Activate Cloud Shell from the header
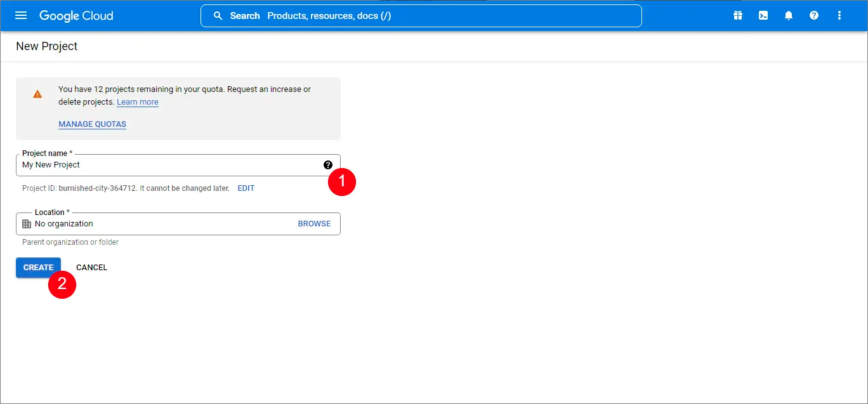This screenshot has height=404, width=868. pyautogui.click(x=763, y=15)
